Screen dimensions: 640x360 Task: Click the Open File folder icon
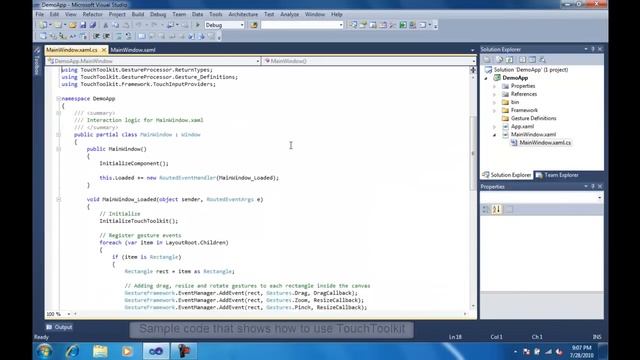point(72,25)
